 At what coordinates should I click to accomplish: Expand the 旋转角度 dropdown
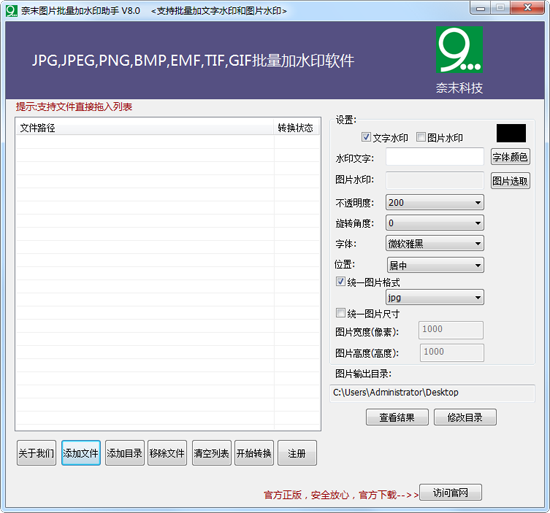click(435, 223)
